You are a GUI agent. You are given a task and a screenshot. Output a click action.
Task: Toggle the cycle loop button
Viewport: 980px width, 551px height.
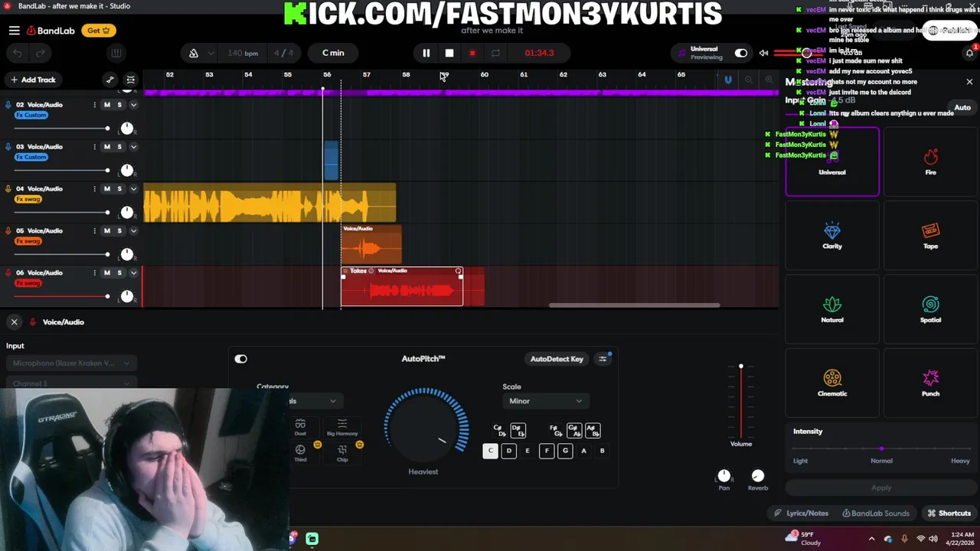pos(495,53)
